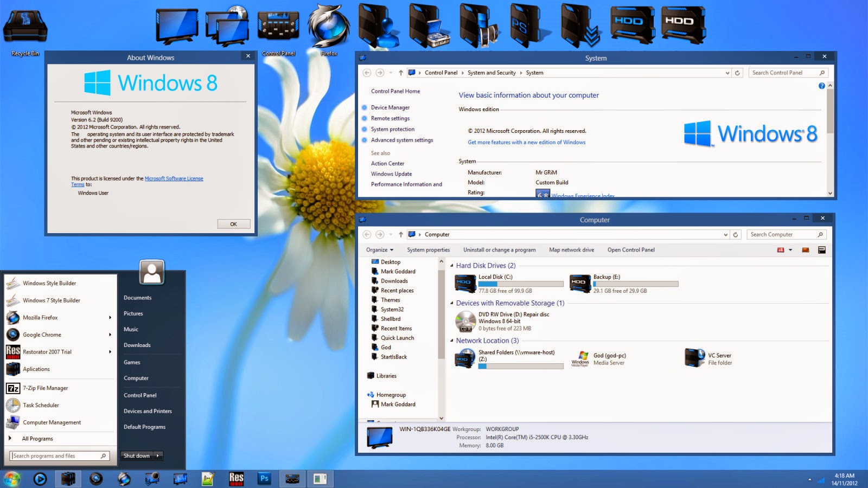Viewport: 868px width, 488px height.
Task: Click OK in the About Windows dialog
Action: pos(233,223)
